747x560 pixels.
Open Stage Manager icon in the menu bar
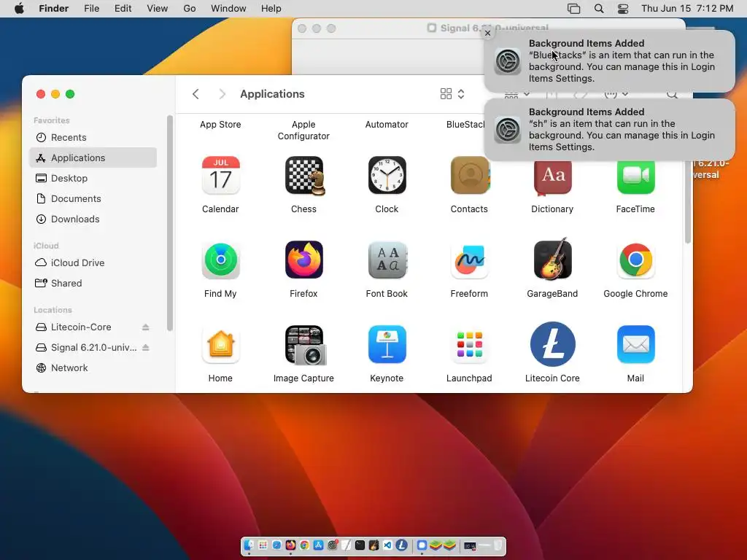tap(573, 9)
